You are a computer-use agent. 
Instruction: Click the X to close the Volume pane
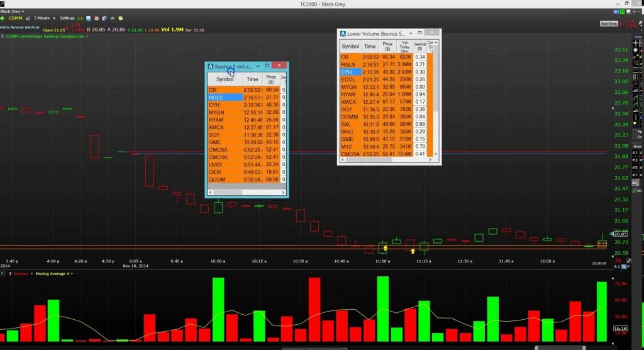(2, 273)
